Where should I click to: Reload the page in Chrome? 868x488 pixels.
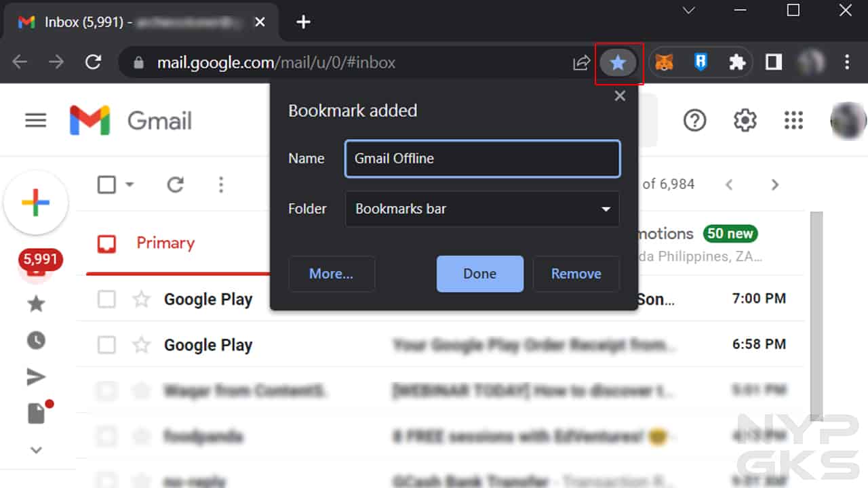click(x=93, y=62)
